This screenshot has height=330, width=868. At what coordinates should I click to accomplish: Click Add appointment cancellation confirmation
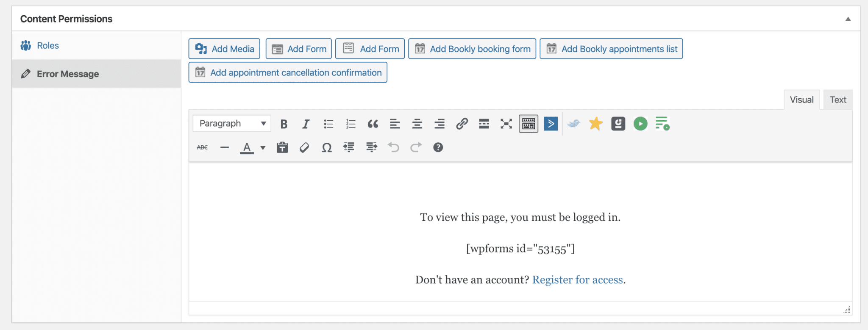coord(288,72)
